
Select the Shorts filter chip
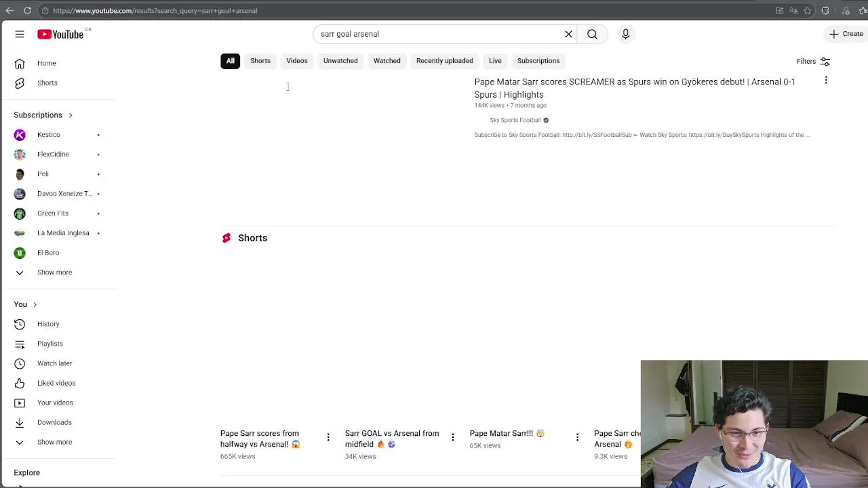(260, 61)
